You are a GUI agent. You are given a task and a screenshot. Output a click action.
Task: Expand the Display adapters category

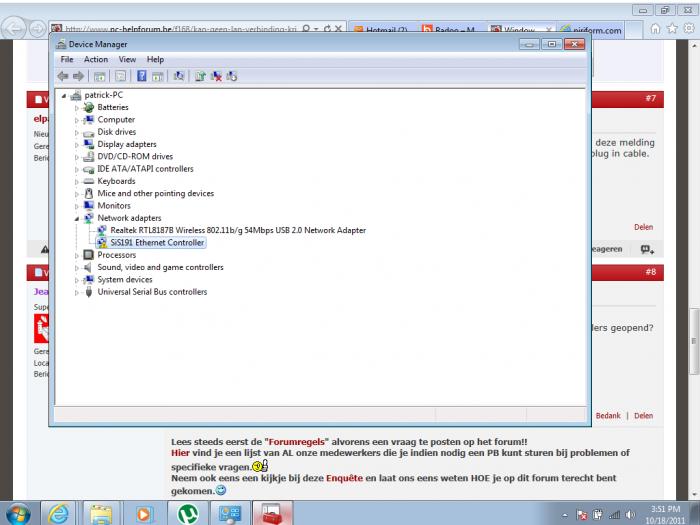77,145
